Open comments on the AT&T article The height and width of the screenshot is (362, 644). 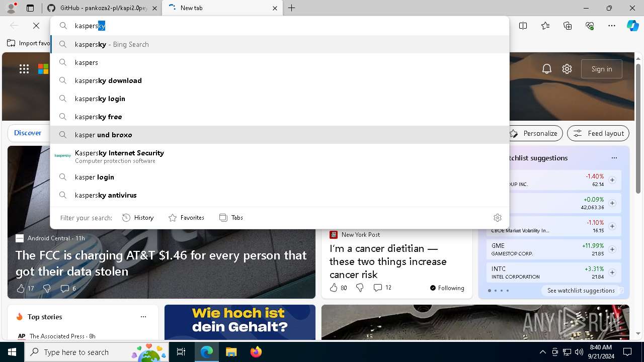click(x=68, y=288)
